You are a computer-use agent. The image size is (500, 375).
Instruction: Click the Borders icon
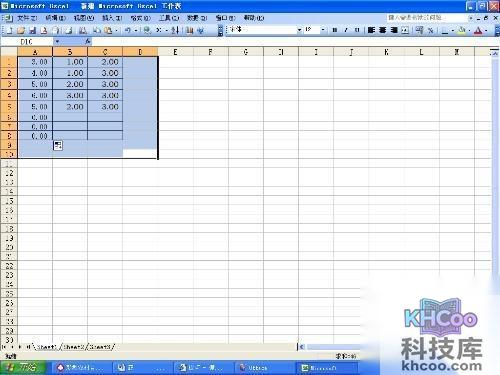[445, 30]
